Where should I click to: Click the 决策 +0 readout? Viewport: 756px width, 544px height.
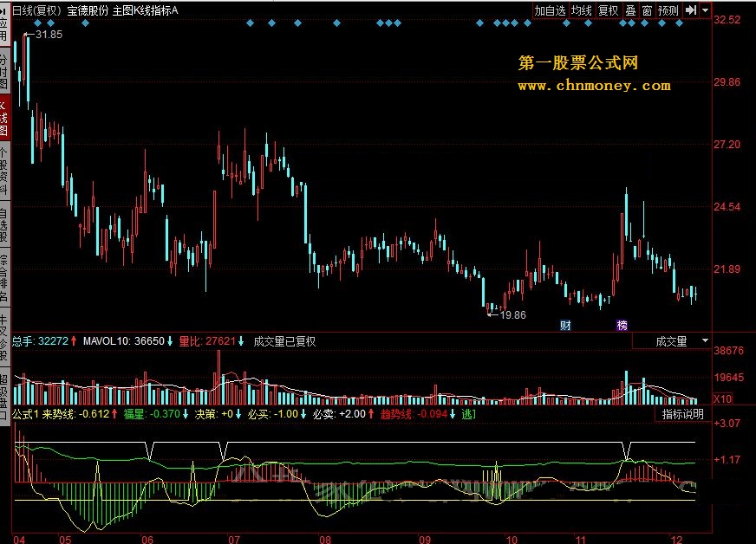pos(218,414)
